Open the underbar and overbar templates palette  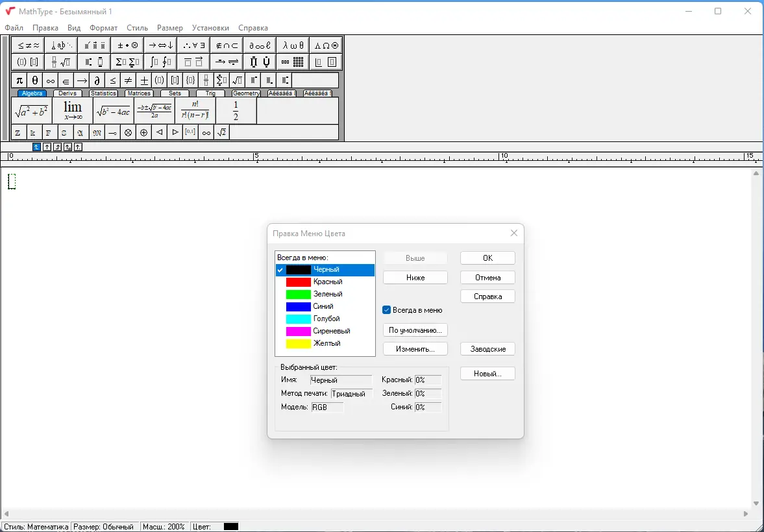(x=193, y=62)
